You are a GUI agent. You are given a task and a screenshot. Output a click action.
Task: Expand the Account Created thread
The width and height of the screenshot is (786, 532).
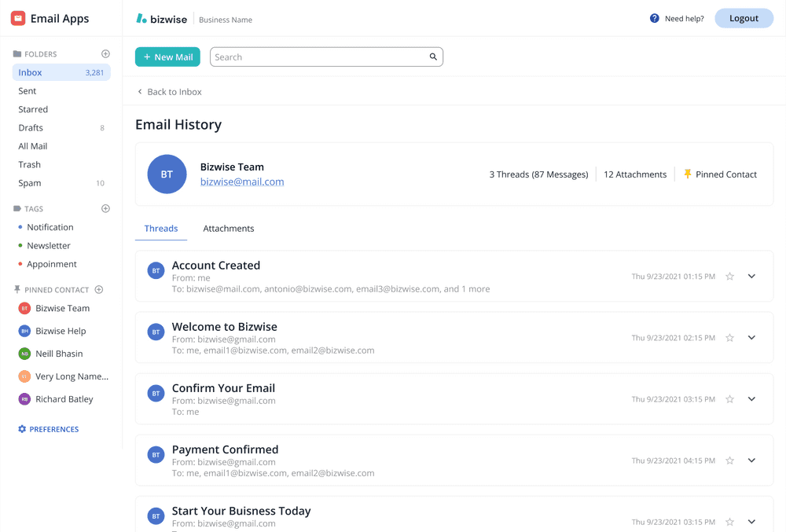coord(751,276)
